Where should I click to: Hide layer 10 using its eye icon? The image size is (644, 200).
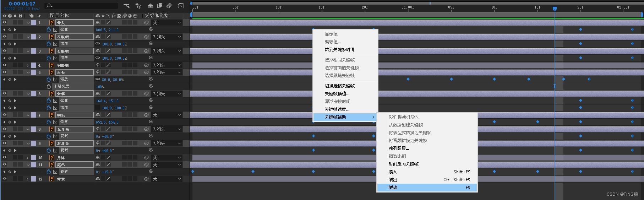pos(5,158)
